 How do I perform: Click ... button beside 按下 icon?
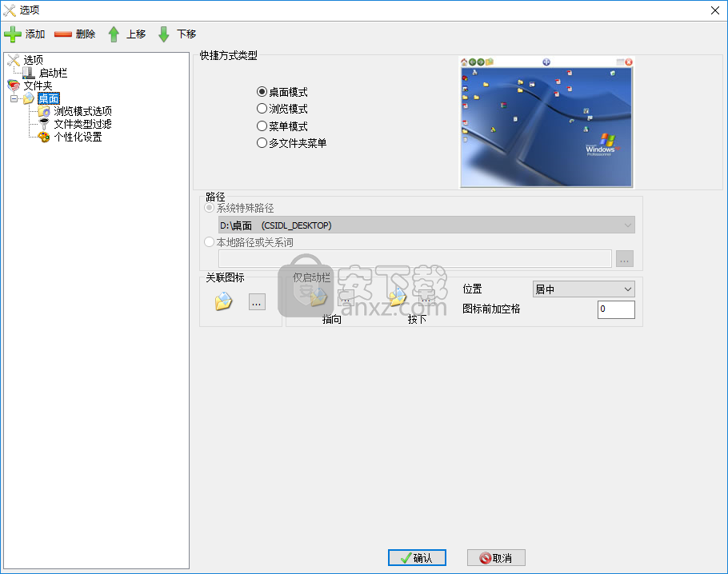point(426,297)
